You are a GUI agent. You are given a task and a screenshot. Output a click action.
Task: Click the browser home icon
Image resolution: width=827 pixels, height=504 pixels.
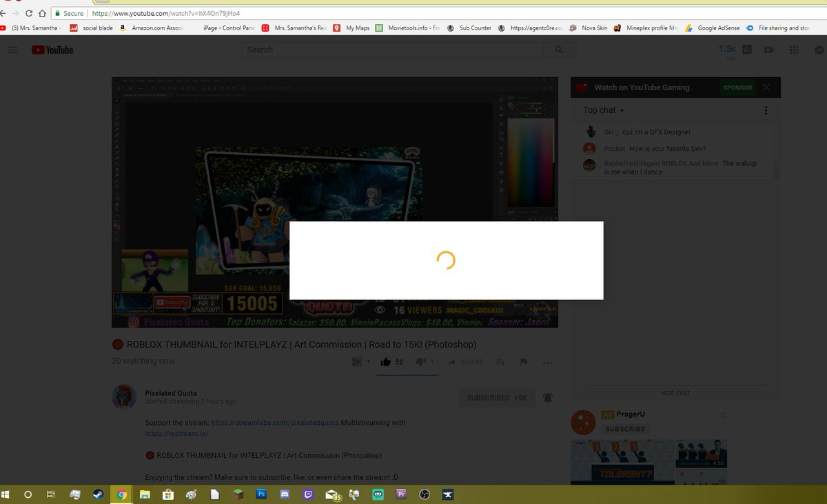(42, 13)
